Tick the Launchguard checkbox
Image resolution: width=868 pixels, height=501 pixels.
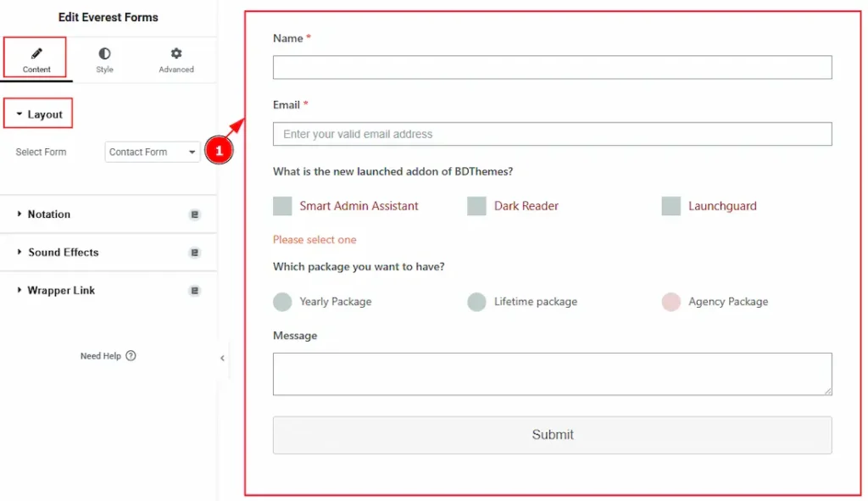pyautogui.click(x=670, y=206)
